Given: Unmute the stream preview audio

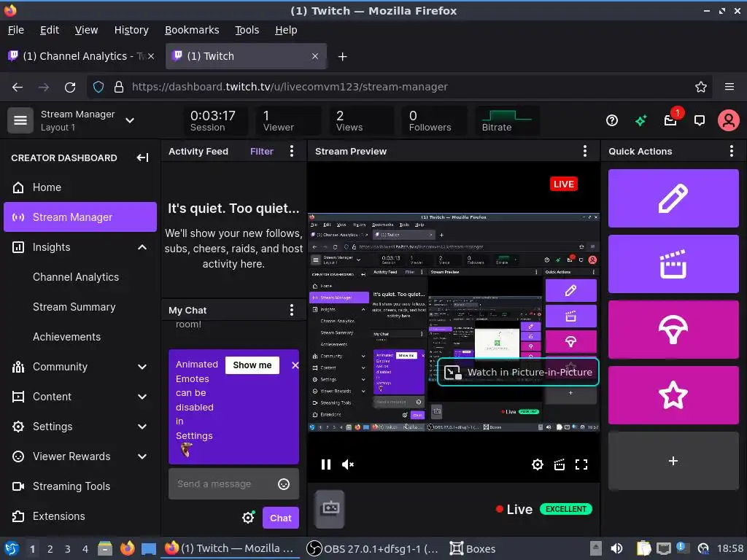Looking at the screenshot, I should pyautogui.click(x=348, y=464).
